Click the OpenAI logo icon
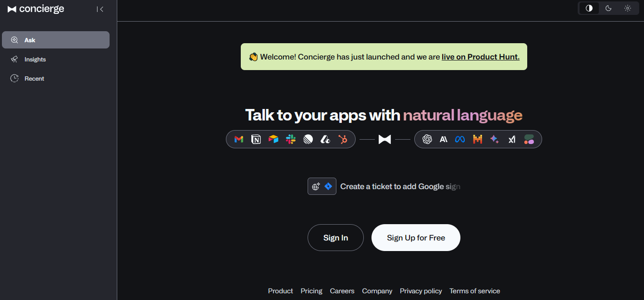 [427, 139]
